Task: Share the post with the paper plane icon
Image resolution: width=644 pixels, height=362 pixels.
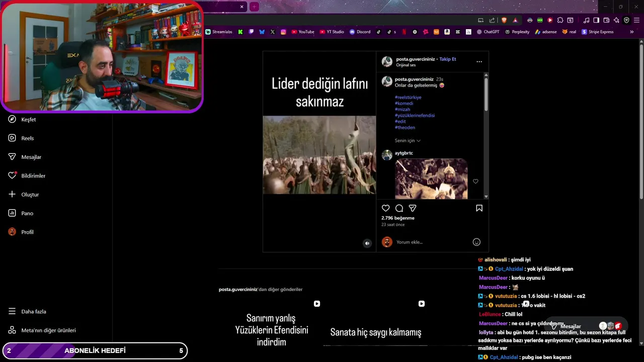Action: (x=413, y=208)
